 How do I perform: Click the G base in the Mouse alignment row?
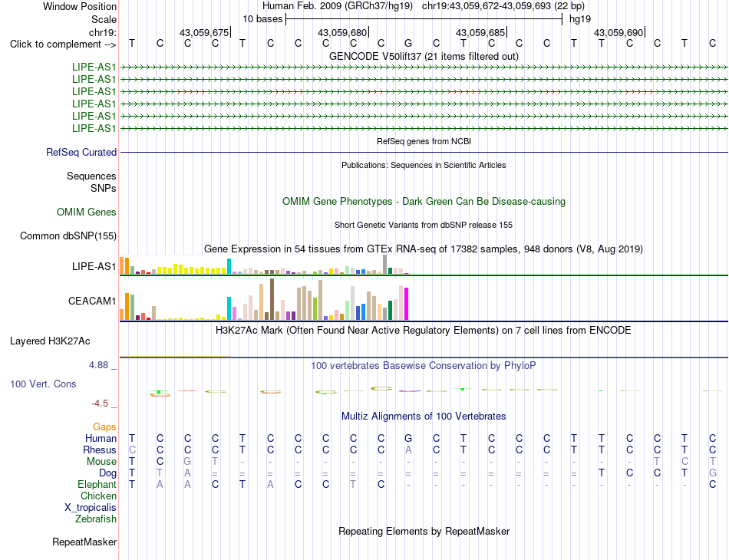coord(187,462)
